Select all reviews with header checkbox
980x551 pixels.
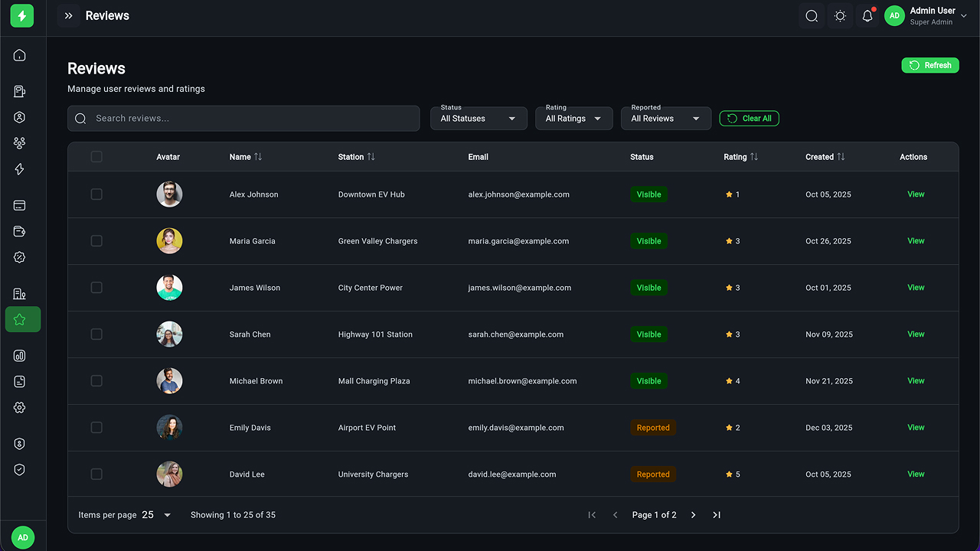coord(96,157)
